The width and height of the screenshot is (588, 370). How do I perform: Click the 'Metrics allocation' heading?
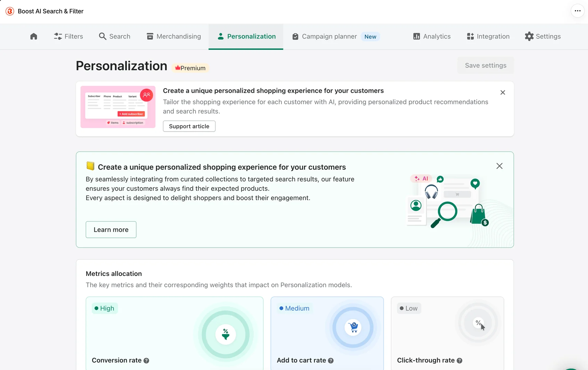coord(114,274)
